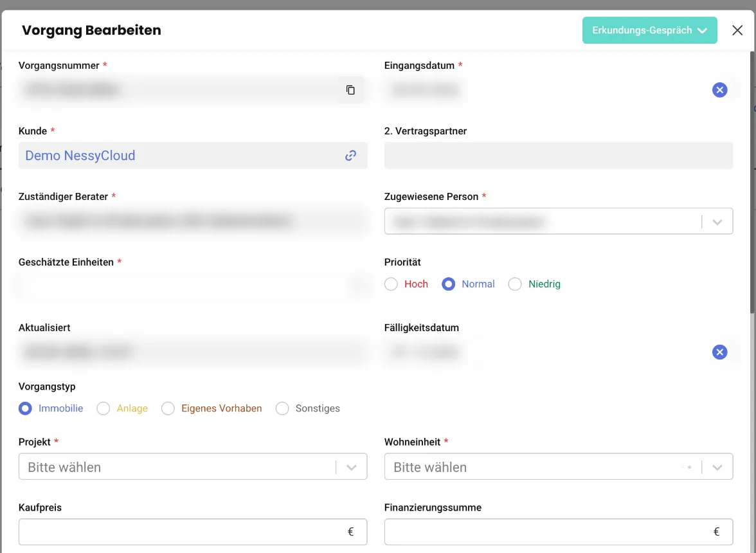Copy the Vorgangsnummer with the copy icon
The width and height of the screenshot is (756, 553).
tap(350, 90)
